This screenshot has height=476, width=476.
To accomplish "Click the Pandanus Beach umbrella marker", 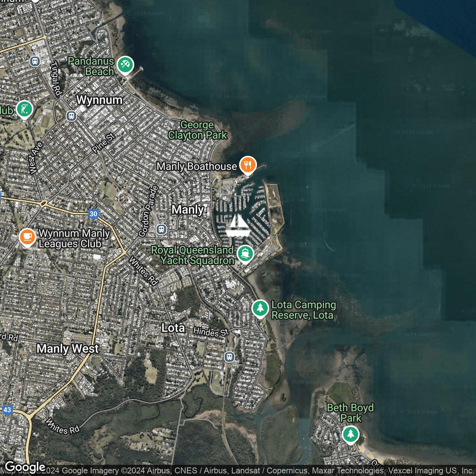I will (125, 65).
